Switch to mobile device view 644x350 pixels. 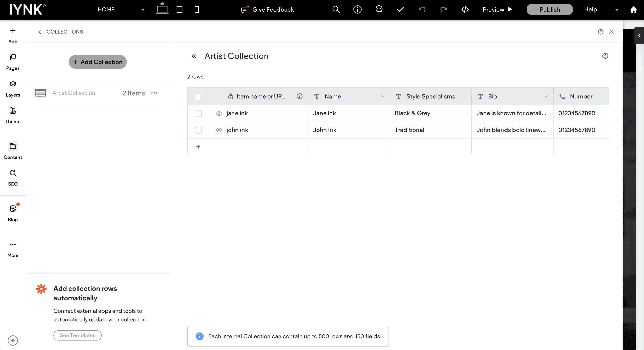[x=197, y=9]
